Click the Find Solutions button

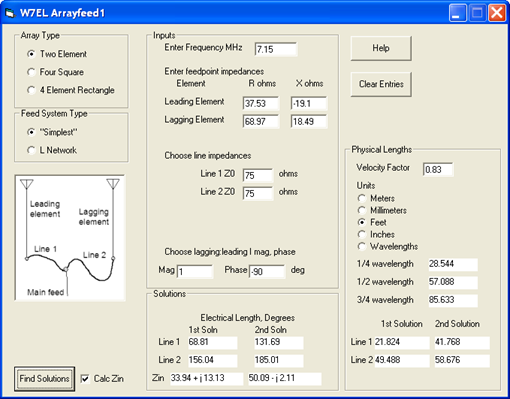(44, 379)
